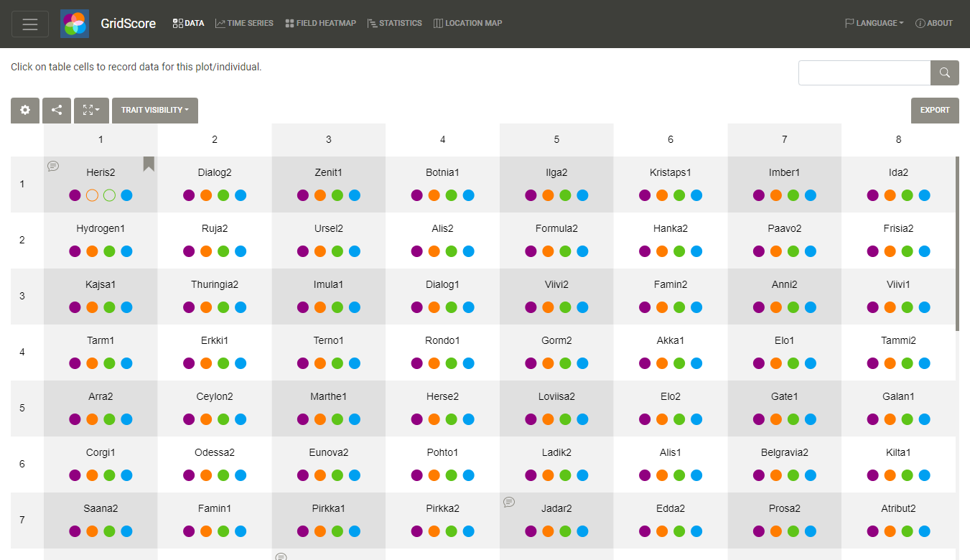The width and height of the screenshot is (970, 560).
Task: Click the purple trait dot of Tarm1
Action: [75, 363]
